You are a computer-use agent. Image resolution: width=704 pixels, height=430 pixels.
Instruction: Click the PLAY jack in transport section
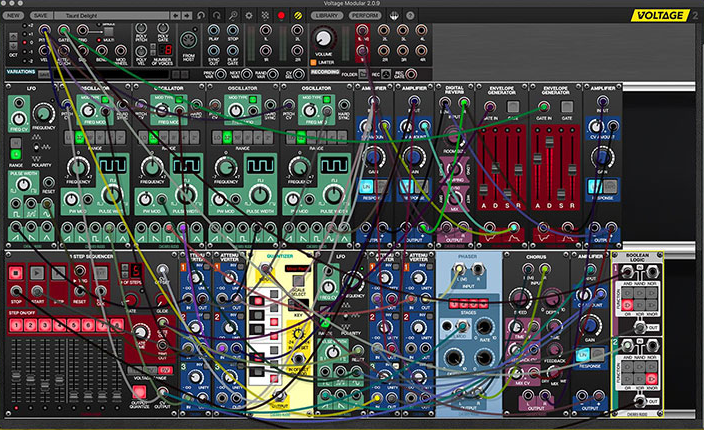click(x=214, y=31)
